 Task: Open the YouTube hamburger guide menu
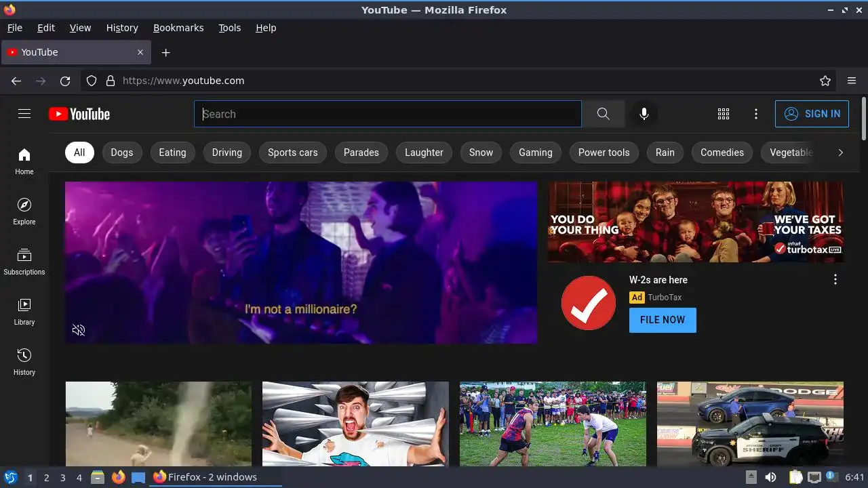tap(24, 114)
